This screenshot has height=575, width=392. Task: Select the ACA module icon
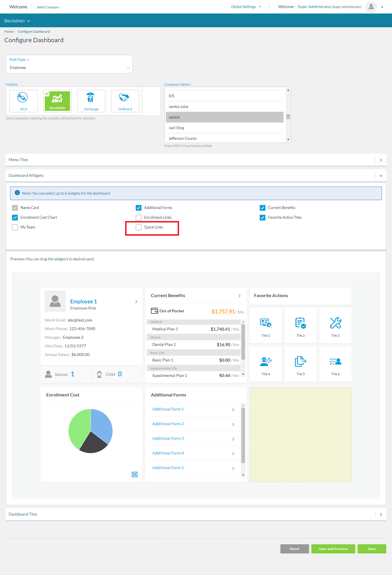pos(23,98)
